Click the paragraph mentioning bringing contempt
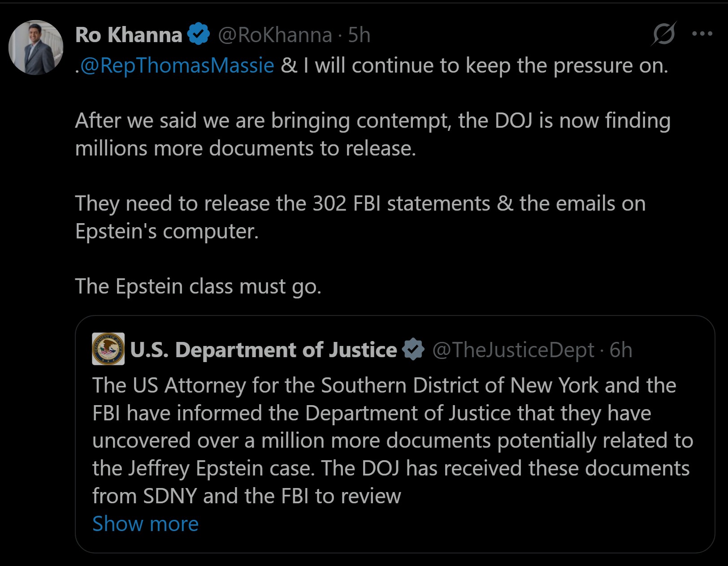 click(372, 134)
